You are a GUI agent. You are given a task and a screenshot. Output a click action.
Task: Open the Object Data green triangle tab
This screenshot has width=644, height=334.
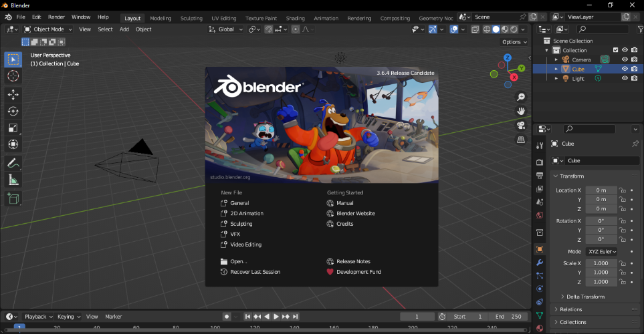[x=540, y=315]
